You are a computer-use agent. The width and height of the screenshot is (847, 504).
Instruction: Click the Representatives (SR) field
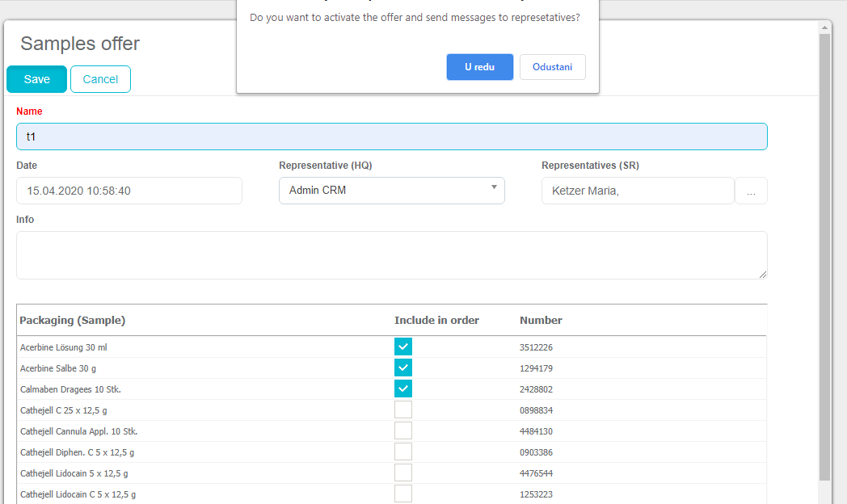click(637, 191)
